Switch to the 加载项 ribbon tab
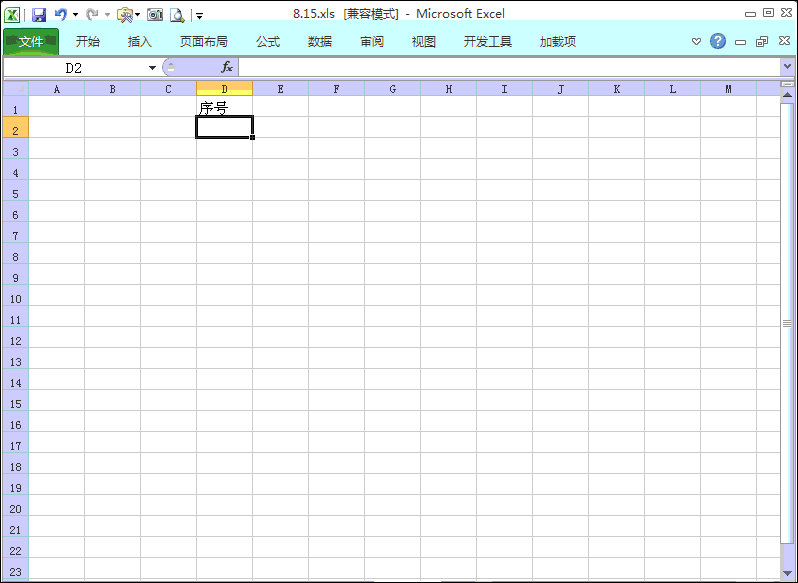 click(x=558, y=41)
